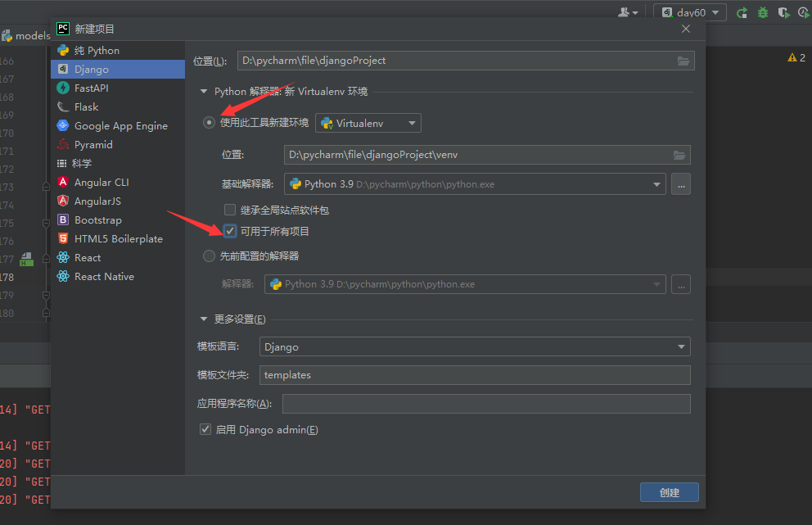The height and width of the screenshot is (525, 812).
Task: Click the rerun icon in main toolbar
Action: [742, 12]
